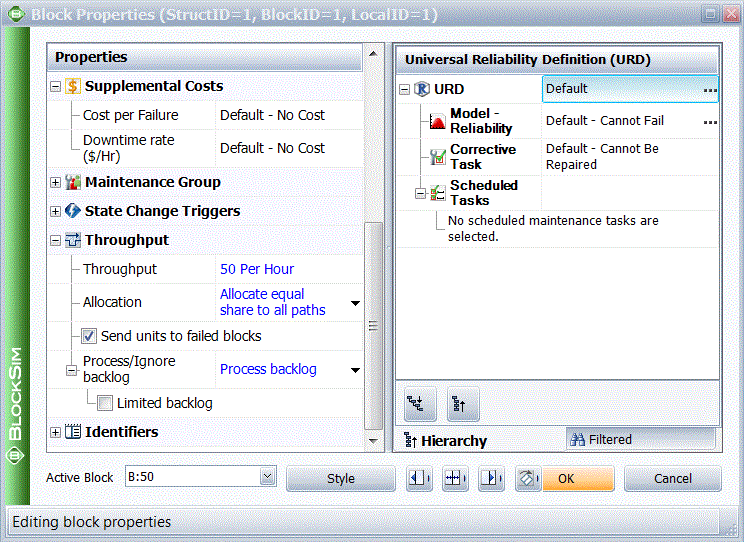Enable the Limited backlog checkbox

(105, 404)
